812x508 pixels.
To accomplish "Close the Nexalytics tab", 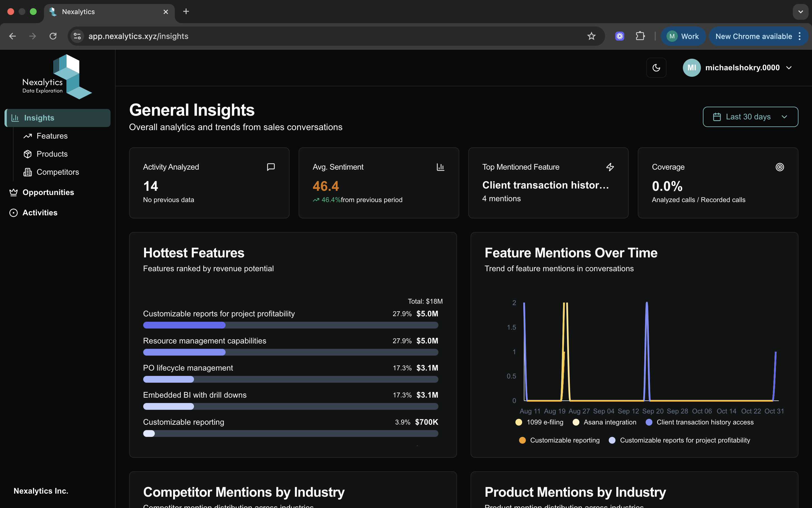I will tap(166, 12).
